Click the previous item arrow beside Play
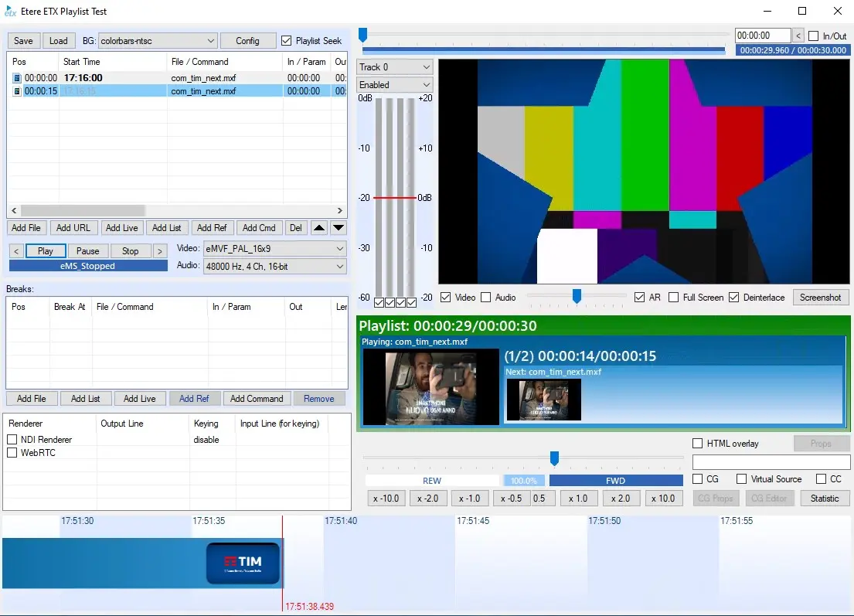Viewport: 854px width, 616px height. tap(16, 251)
